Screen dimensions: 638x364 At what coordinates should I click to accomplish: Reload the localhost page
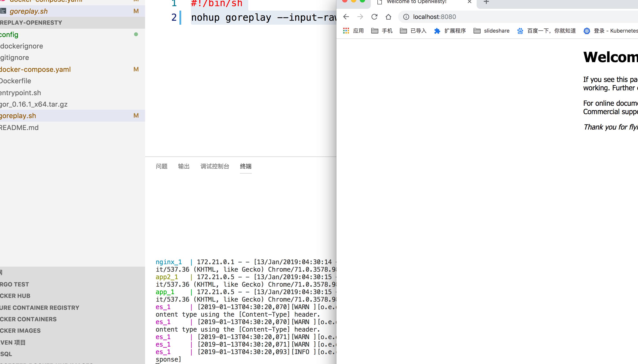pos(374,17)
